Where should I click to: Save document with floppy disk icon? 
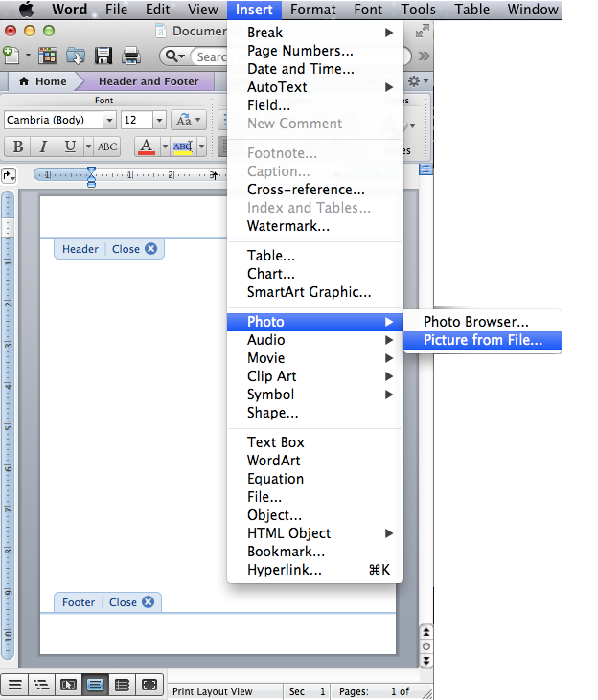(x=103, y=56)
